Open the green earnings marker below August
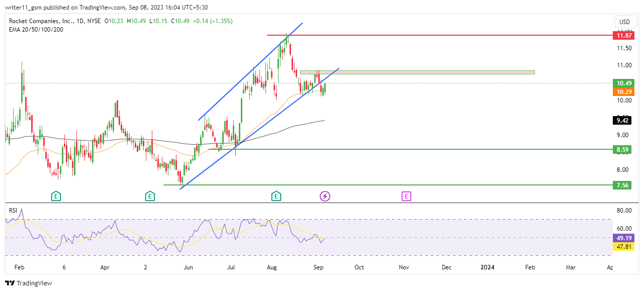 275,196
